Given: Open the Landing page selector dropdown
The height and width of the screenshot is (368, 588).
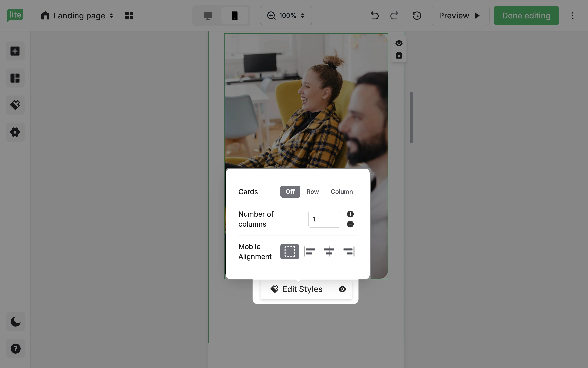Looking at the screenshot, I should coord(77,16).
